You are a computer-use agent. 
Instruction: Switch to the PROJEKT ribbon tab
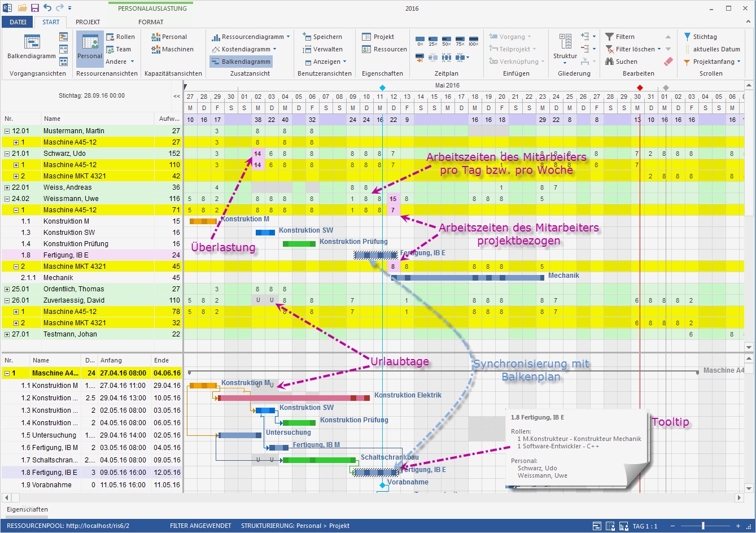click(88, 22)
